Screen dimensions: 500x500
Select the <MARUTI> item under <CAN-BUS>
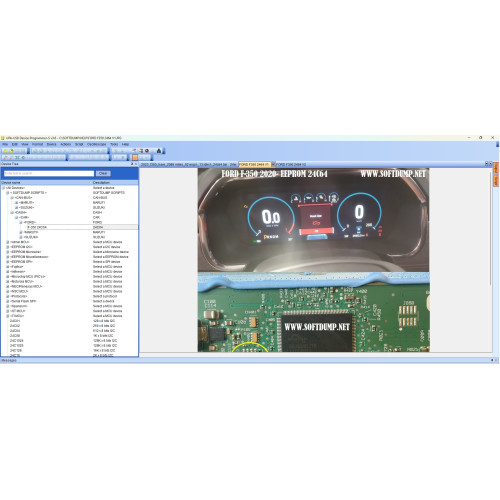(x=26, y=203)
